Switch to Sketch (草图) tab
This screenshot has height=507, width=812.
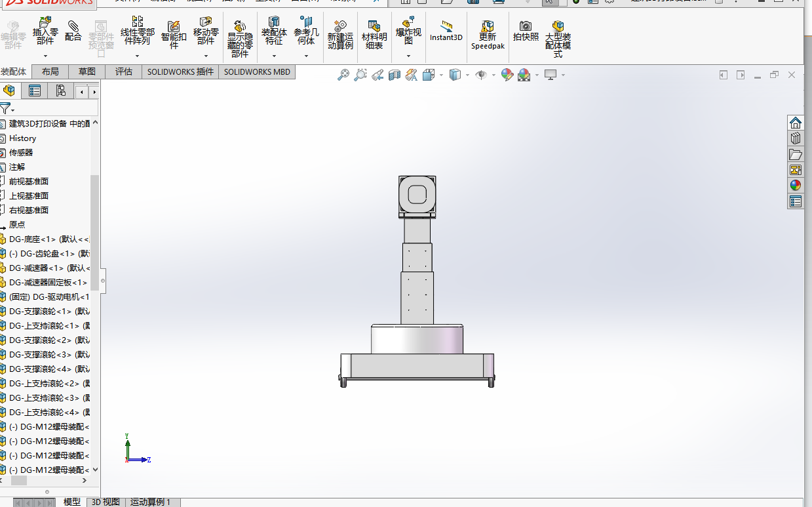tap(87, 71)
